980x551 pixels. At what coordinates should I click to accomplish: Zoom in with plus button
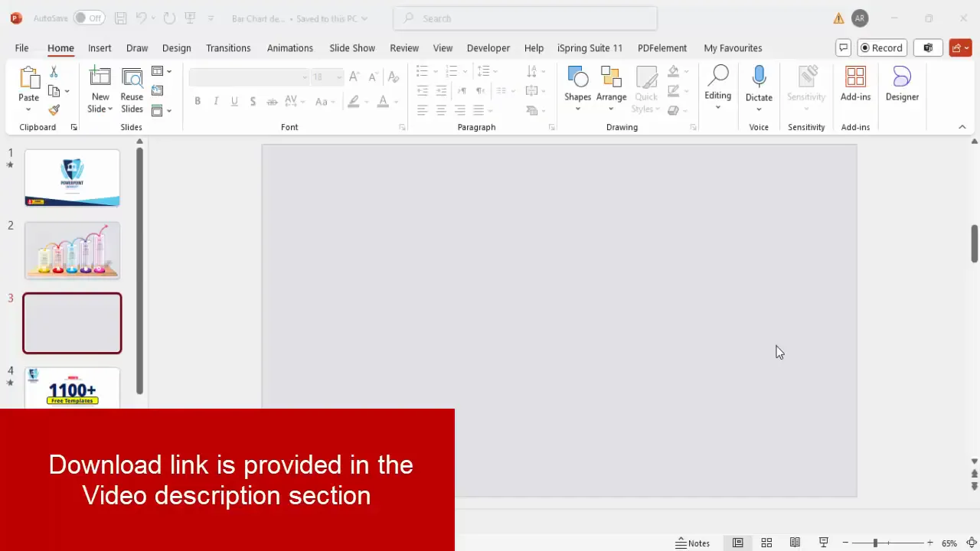pos(930,543)
